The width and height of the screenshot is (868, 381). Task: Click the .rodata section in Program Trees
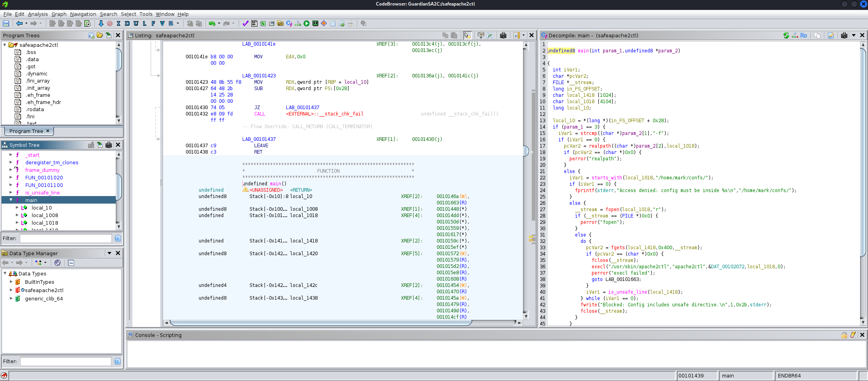pyautogui.click(x=34, y=110)
